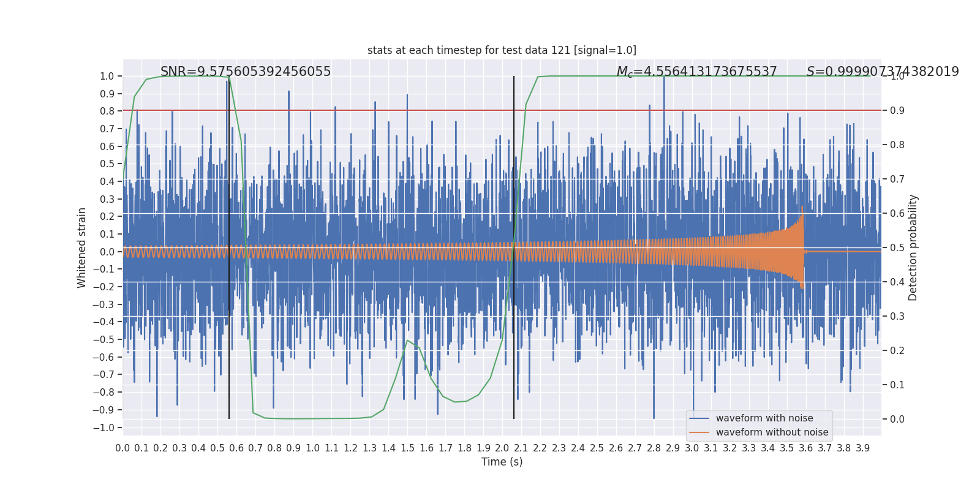Click the 0.0 tick on the Detection probability axis
This screenshot has height=490, width=980.
pos(897,420)
